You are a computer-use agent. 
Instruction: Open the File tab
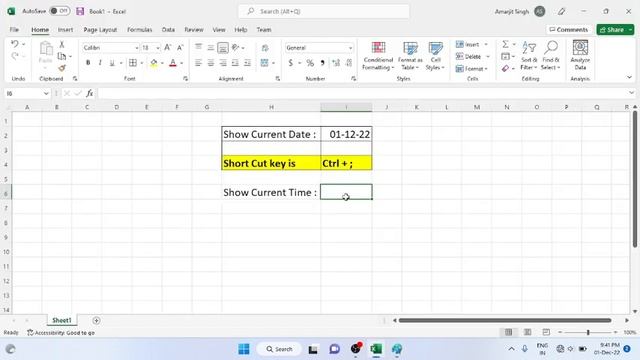pyautogui.click(x=14, y=30)
